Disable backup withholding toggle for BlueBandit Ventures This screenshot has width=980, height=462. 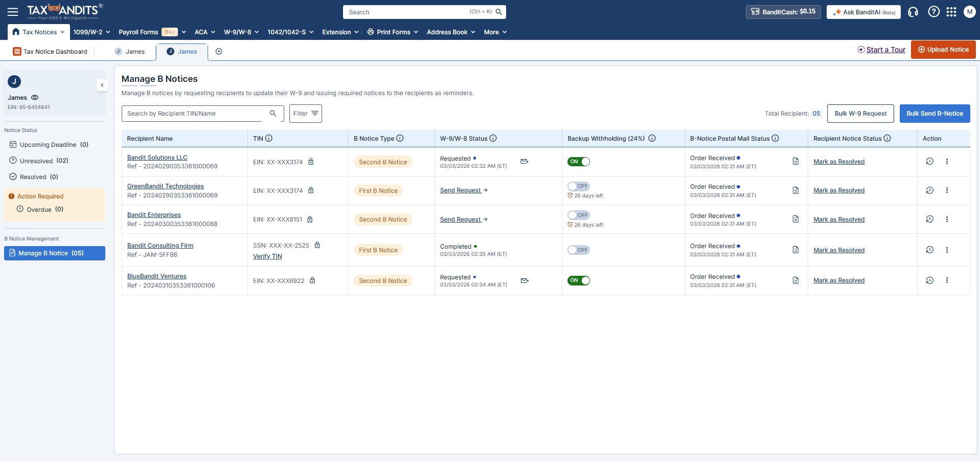[578, 280]
